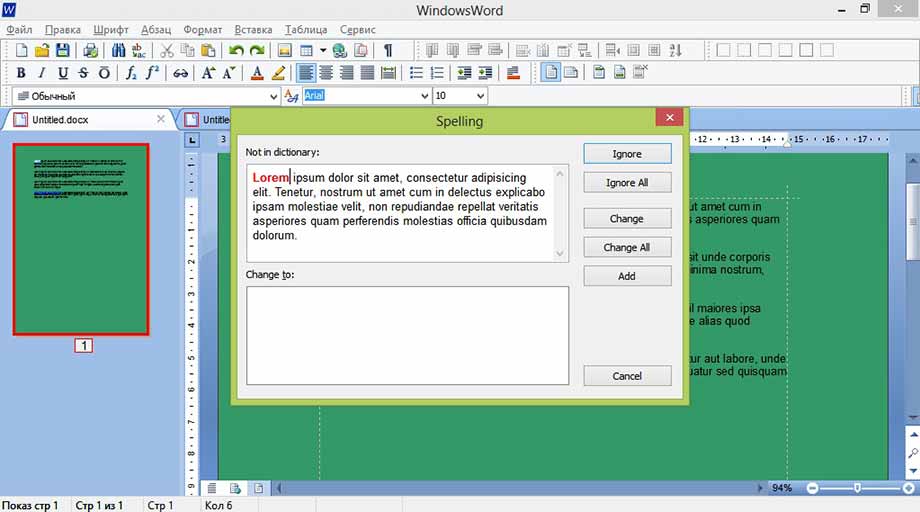Toggle align right paragraph
920x512 pixels.
pos(347,73)
